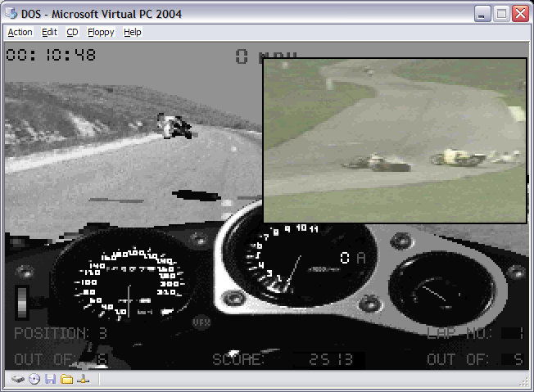534x392 pixels.
Task: Maximize the Virtual PC window
Action: [x=501, y=14]
